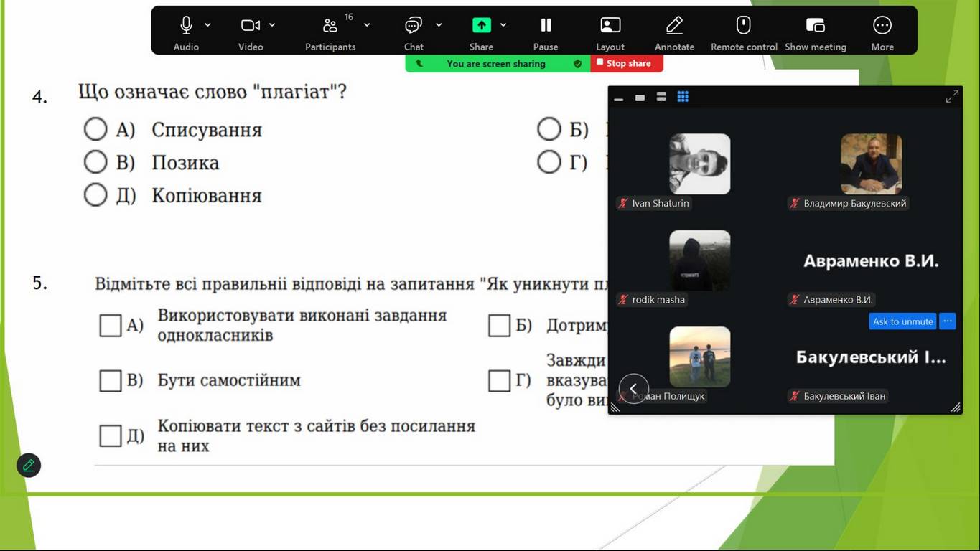The height and width of the screenshot is (551, 980).
Task: Click Владимир Бакулевский video thumbnail
Action: (x=871, y=164)
